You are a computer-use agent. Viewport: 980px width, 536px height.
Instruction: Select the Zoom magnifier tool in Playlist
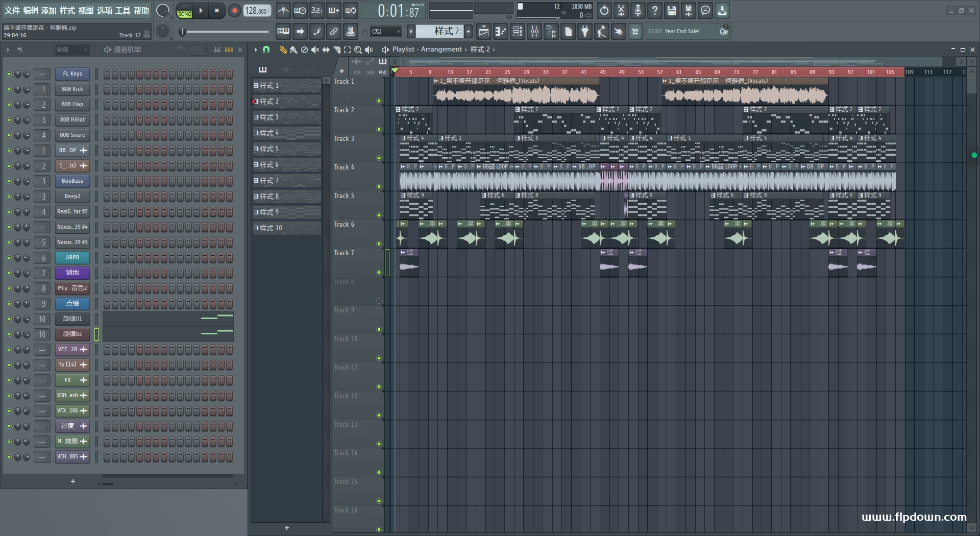358,50
